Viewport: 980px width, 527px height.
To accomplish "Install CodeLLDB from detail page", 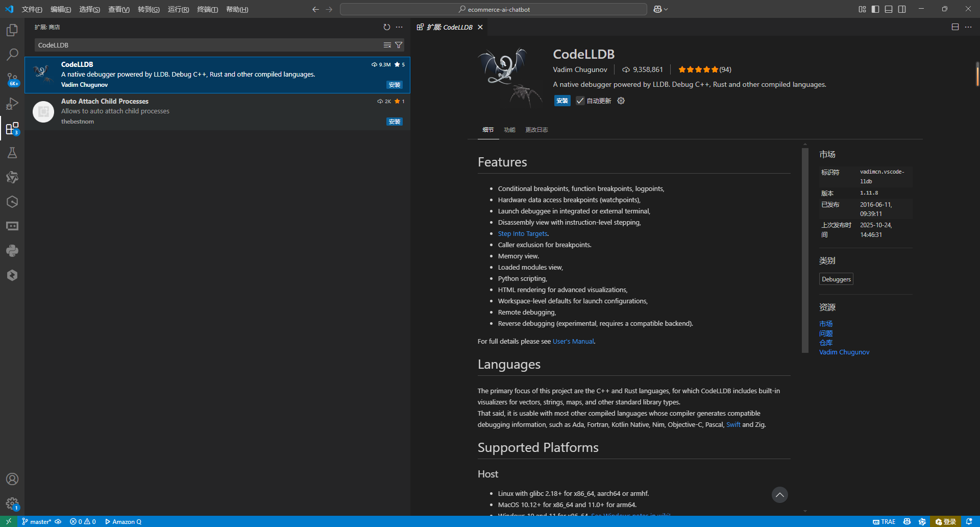I will point(562,101).
